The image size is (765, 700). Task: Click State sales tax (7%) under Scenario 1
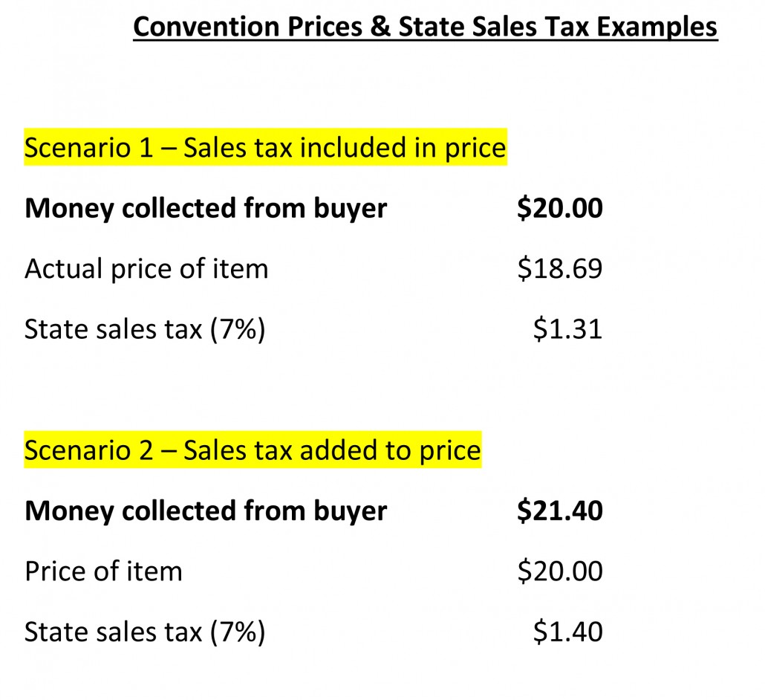145,329
